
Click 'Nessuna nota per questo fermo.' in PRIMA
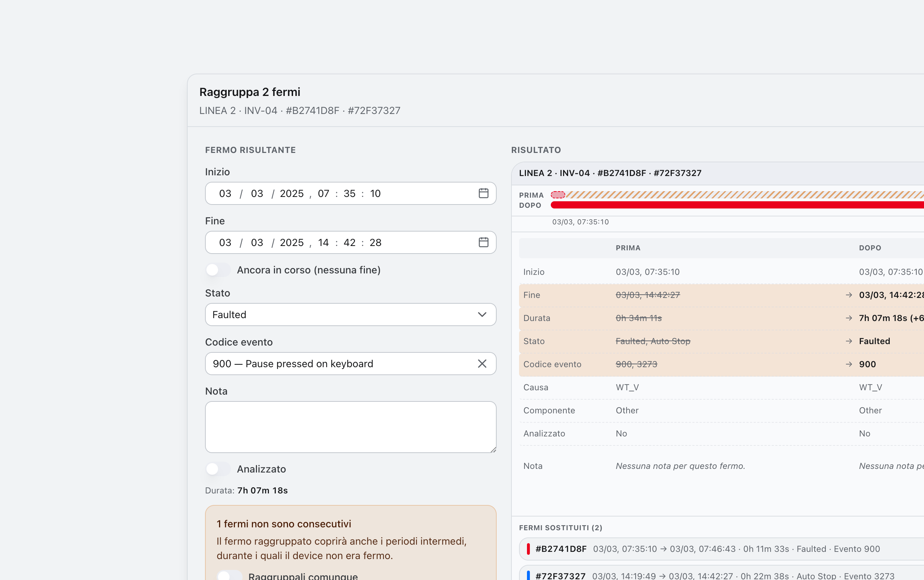(x=680, y=466)
